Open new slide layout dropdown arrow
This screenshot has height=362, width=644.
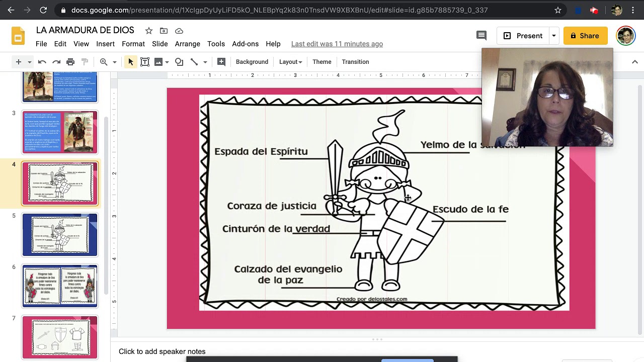pos(29,62)
